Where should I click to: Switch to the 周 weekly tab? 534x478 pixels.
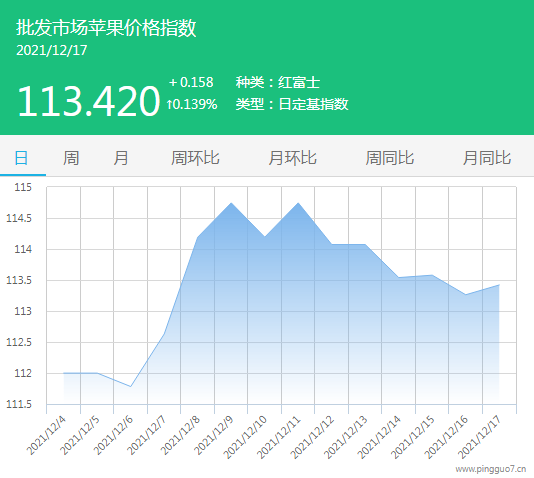click(71, 158)
